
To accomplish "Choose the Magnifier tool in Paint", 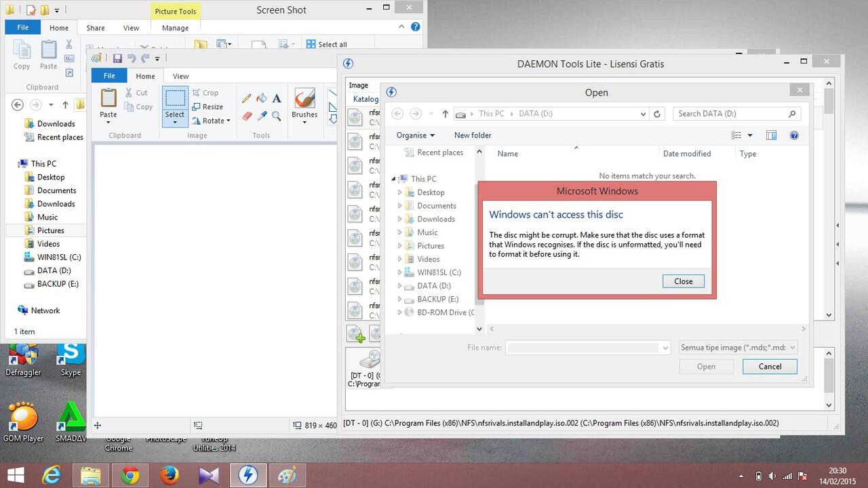I will pyautogui.click(x=277, y=116).
